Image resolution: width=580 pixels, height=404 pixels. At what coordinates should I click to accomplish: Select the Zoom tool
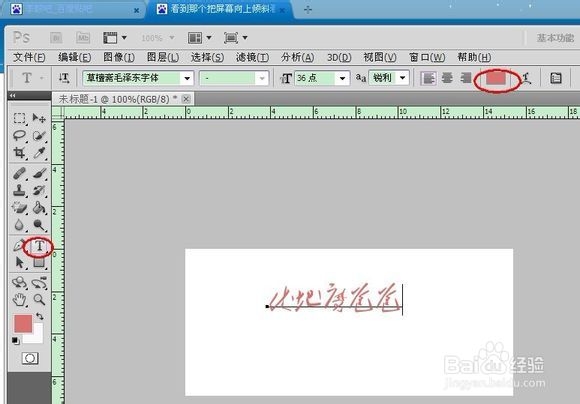tap(39, 300)
